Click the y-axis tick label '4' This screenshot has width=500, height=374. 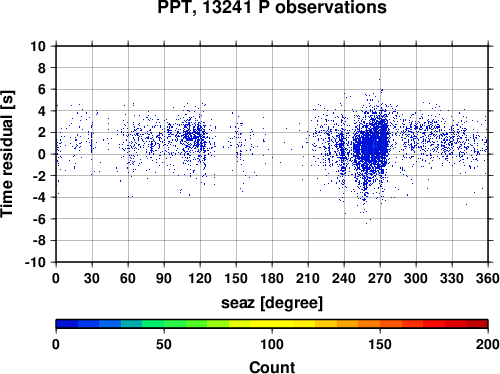(42, 111)
